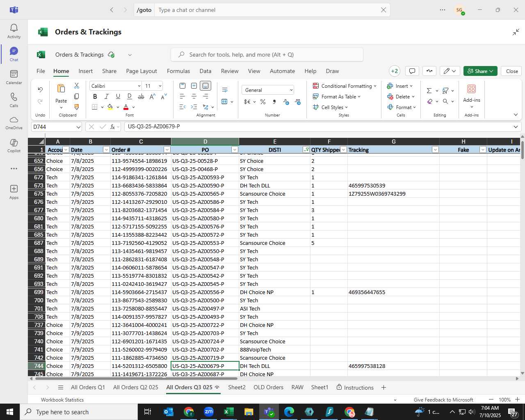The height and width of the screenshot is (420, 525).
Task: Click Give Feedback to Microsoft
Action: click(x=443, y=399)
